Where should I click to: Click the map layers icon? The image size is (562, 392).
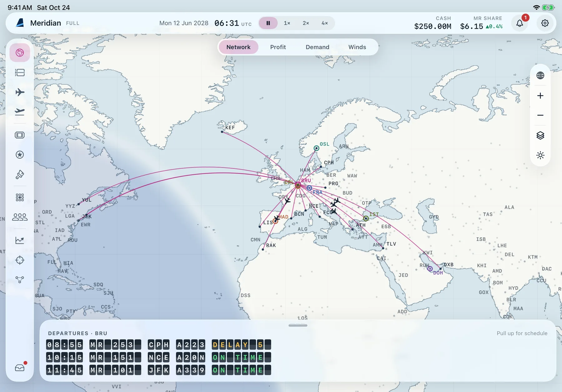click(540, 135)
